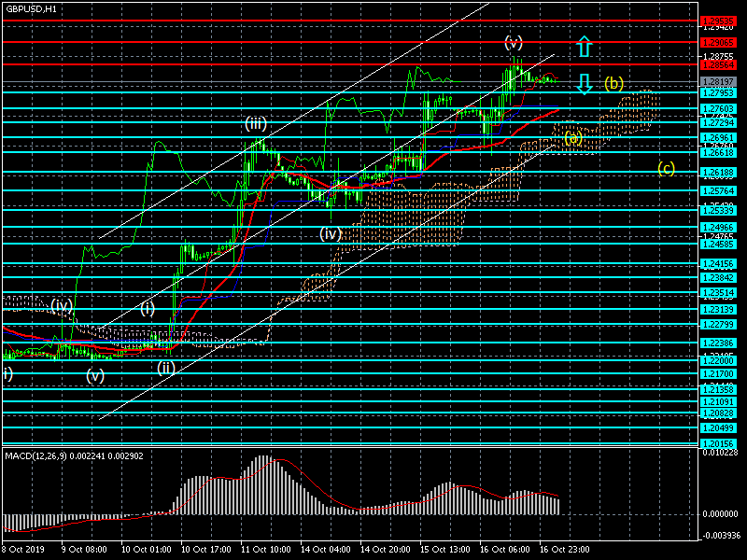The width and height of the screenshot is (747, 560).
Task: Click the 1.21700 price level tag
Action: (718, 374)
